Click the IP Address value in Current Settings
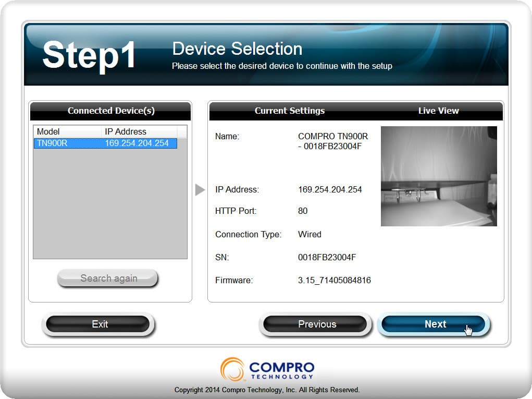The image size is (532, 399). [x=330, y=189]
